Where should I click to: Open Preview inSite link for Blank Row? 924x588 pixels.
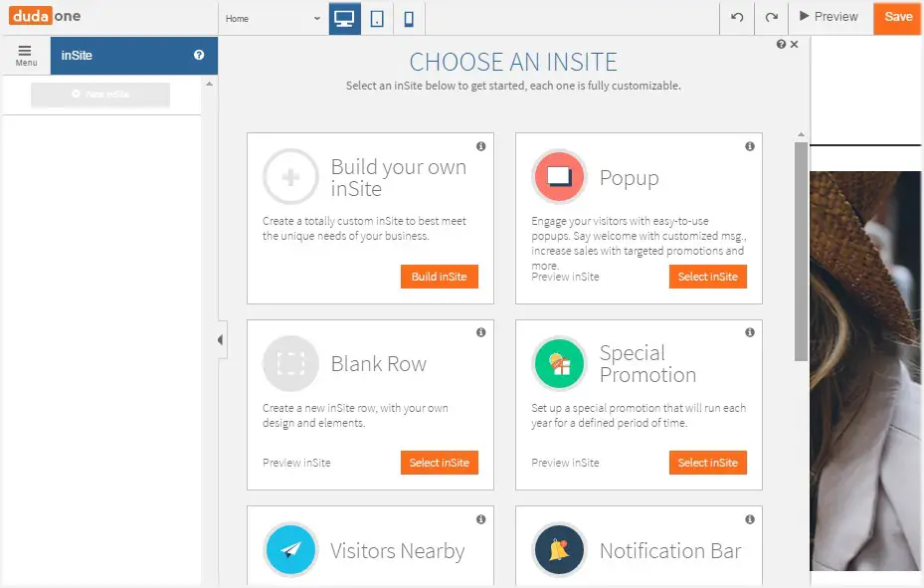tap(296, 463)
